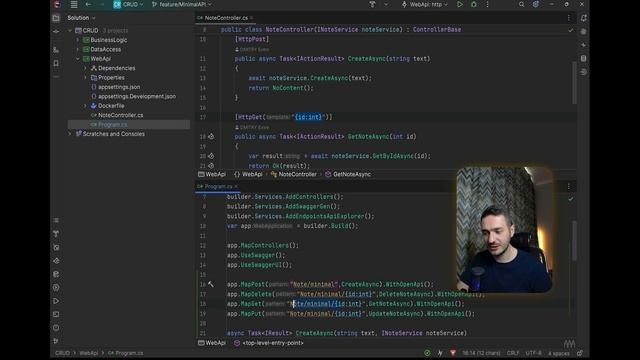The width and height of the screenshot is (640, 360).
Task: Open the Explorer tool window icon
Action: 56,18
